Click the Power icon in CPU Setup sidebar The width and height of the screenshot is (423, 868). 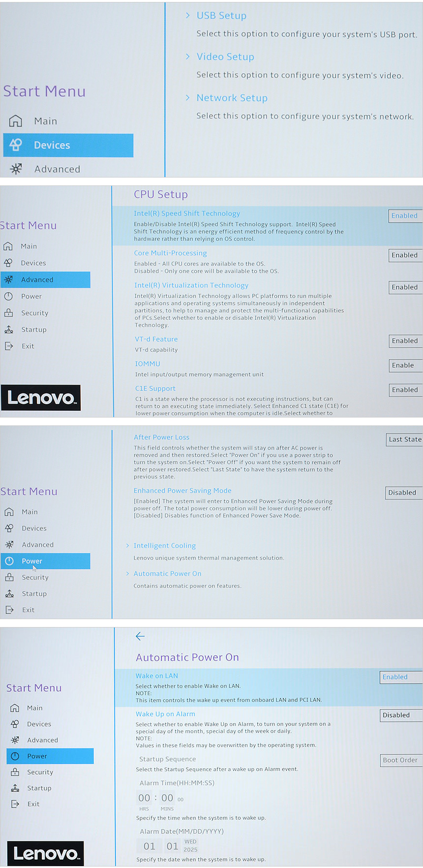(8, 296)
